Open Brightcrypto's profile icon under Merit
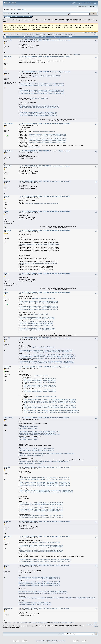Viewport: 101px width, 644px height. pos(5,69)
